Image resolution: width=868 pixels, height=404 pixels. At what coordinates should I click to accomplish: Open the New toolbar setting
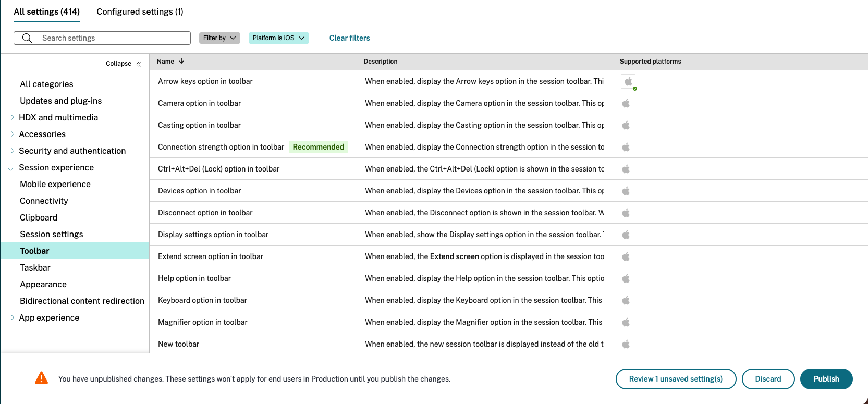coord(178,344)
